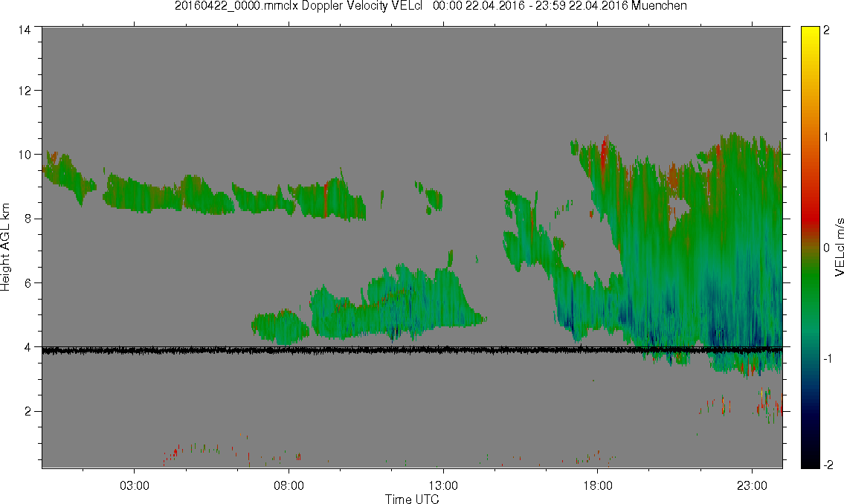Click the 03:00 time tick label

[134, 485]
